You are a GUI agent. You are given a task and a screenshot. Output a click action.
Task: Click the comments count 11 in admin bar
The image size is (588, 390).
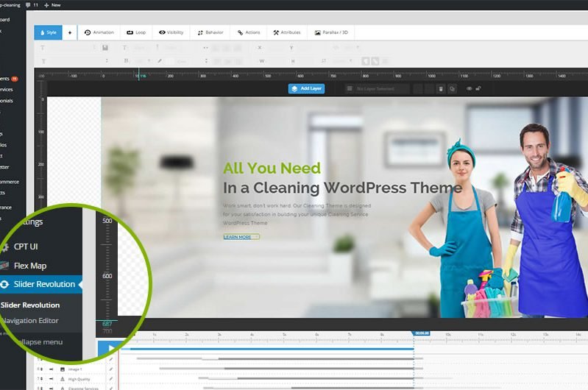(x=32, y=5)
